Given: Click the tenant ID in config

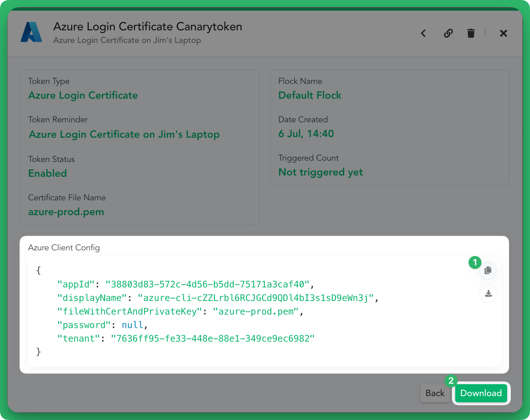Looking at the screenshot, I should 212,339.
